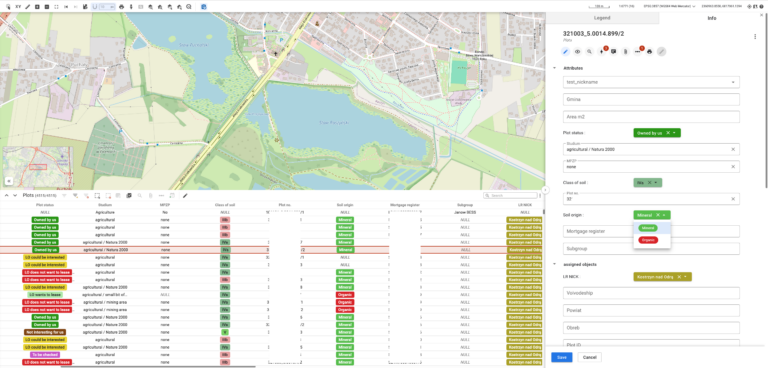Click the 'LO wants to lease' status cell

[x=45, y=295]
